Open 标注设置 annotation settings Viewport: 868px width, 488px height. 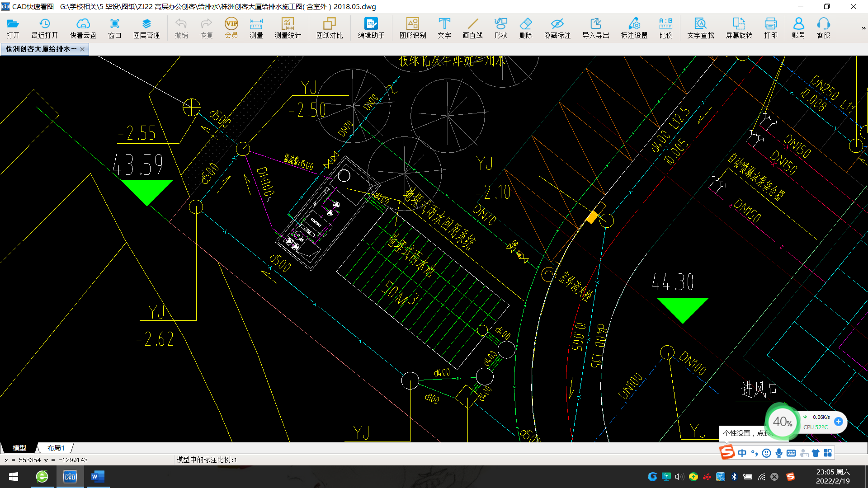click(x=634, y=28)
